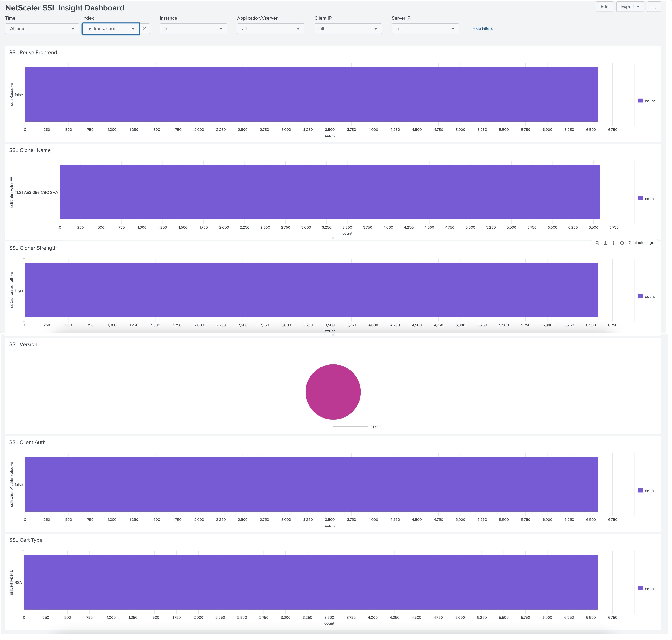Open the Index dropdown ns-transactions
Screen dimensions: 672x640
(111, 29)
